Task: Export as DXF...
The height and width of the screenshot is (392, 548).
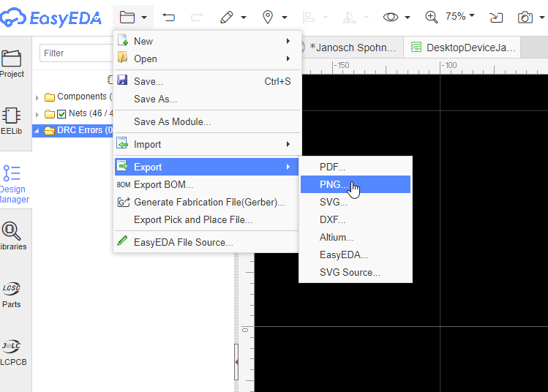Action: tap(356, 219)
